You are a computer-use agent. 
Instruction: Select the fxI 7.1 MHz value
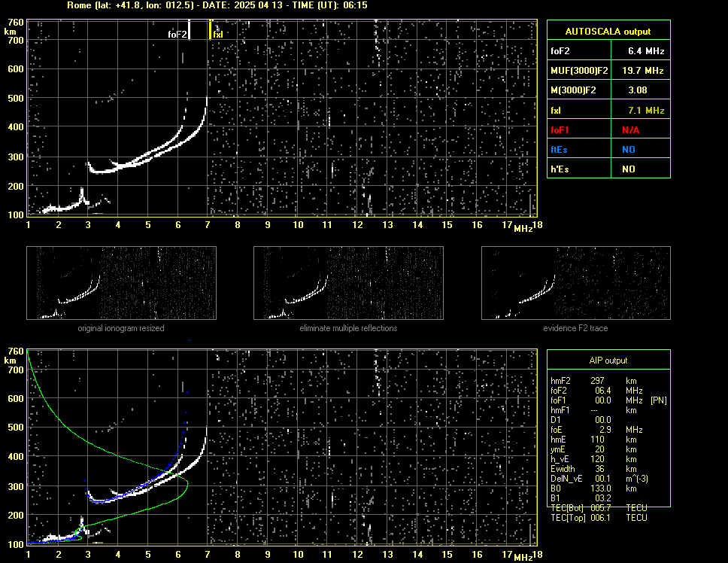tap(646, 111)
